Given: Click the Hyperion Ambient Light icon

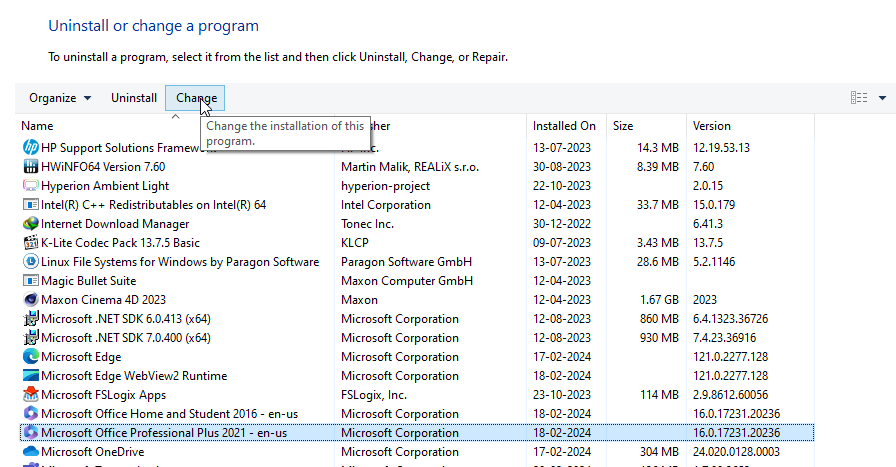Looking at the screenshot, I should tap(30, 186).
